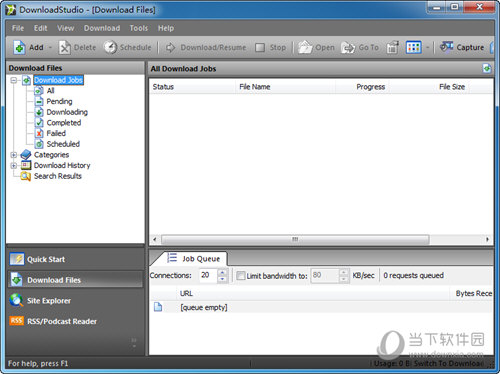The width and height of the screenshot is (500, 374).
Task: Click the properties icon after Go To
Action: tap(393, 48)
